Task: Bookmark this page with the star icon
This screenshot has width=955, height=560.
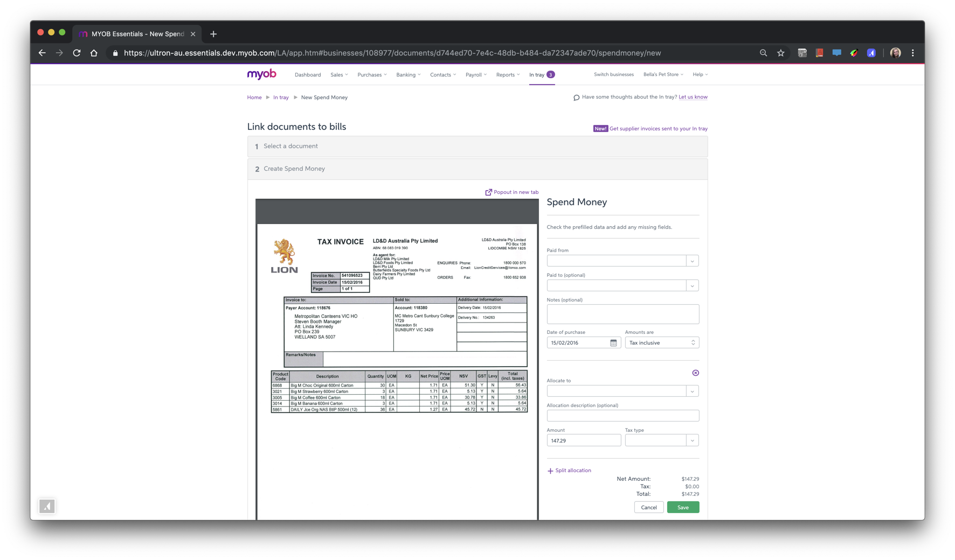Action: pos(780,53)
